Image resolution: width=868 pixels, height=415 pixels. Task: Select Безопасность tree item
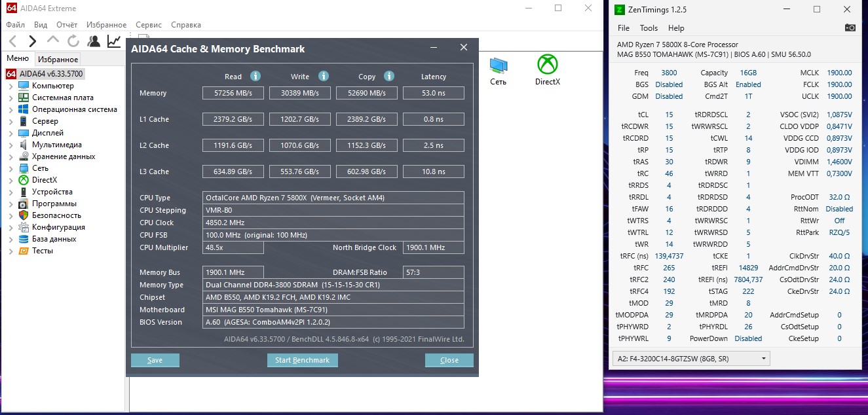[56, 215]
